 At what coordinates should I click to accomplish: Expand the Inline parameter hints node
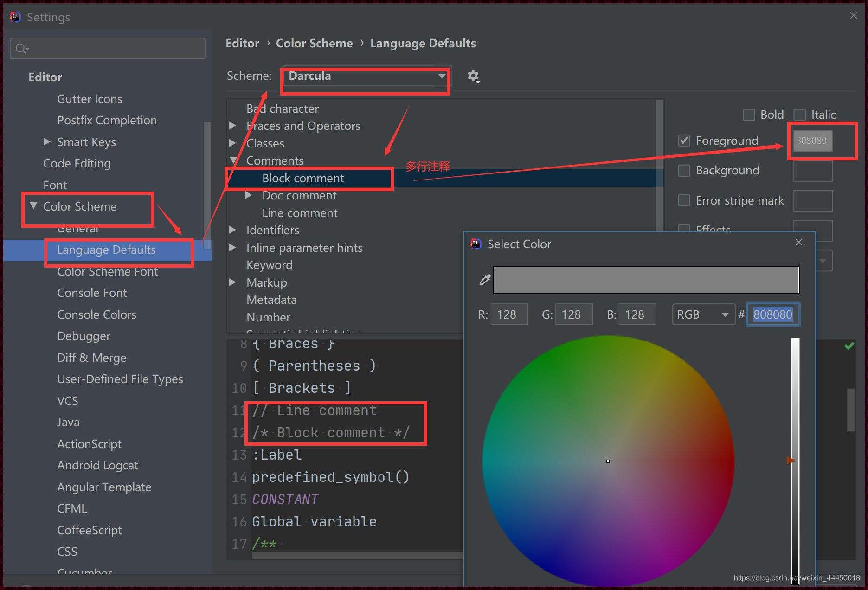pos(233,247)
